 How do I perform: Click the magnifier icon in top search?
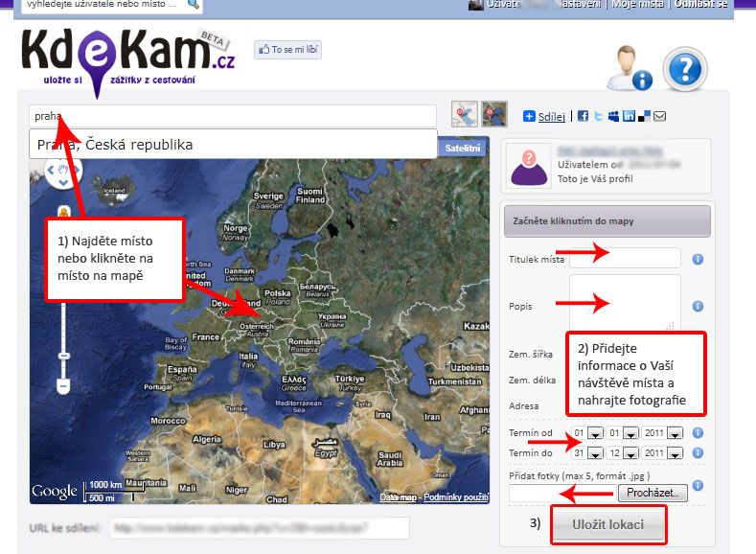(x=194, y=5)
